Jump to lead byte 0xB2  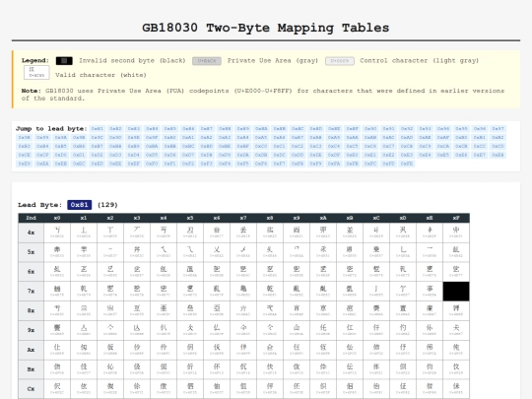499,137
